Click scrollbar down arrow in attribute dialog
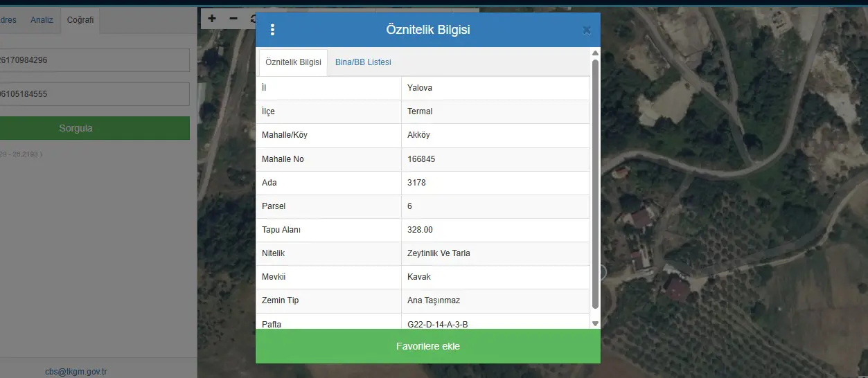Viewport: 868px width, 378px height. tap(595, 323)
